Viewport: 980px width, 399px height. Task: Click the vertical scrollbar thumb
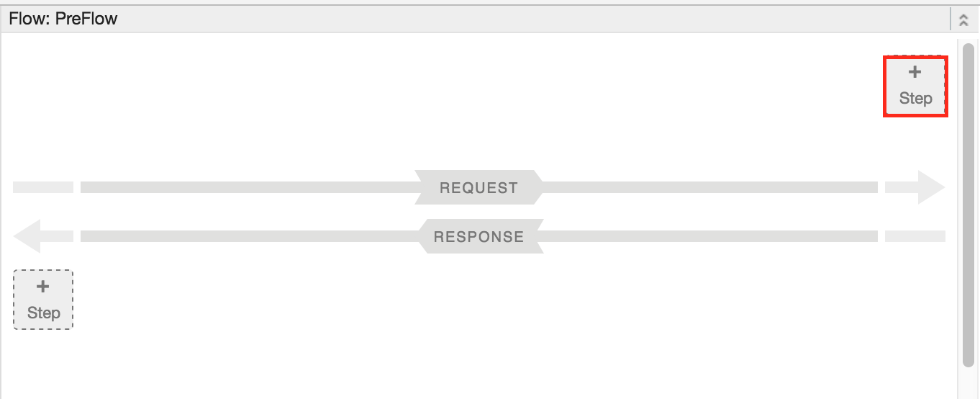[968, 202]
